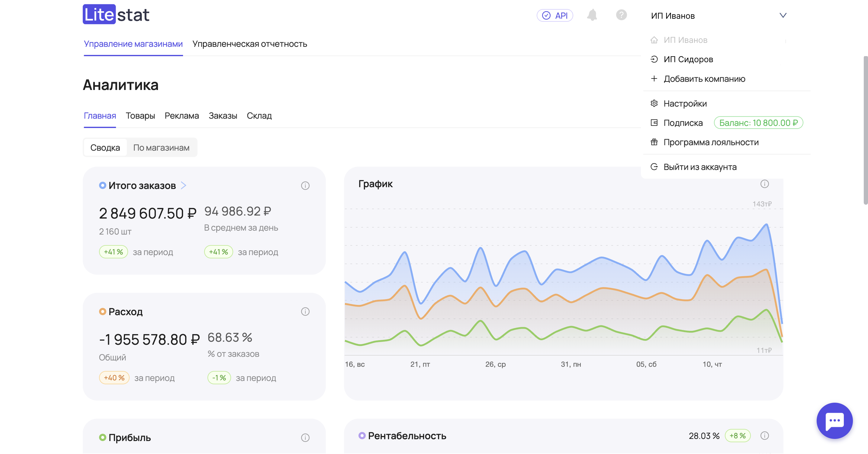
Task: Collapse the ИП Иванов account dropdown
Action: tap(783, 15)
